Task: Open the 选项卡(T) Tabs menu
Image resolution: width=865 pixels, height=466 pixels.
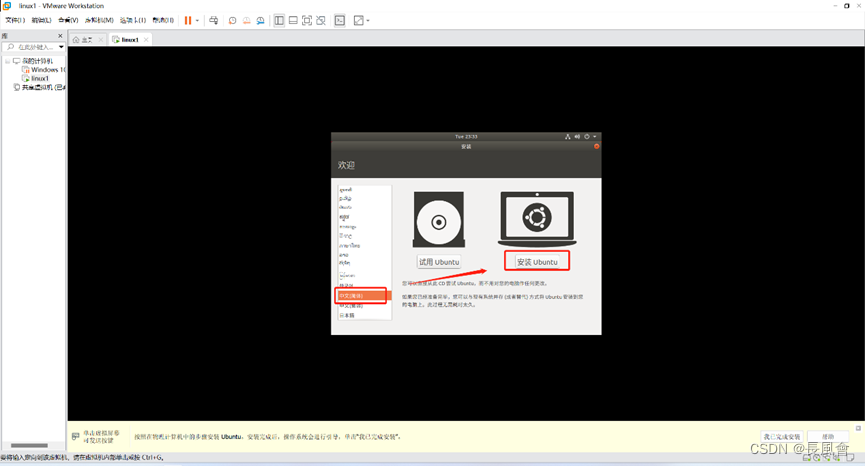Action: [133, 20]
